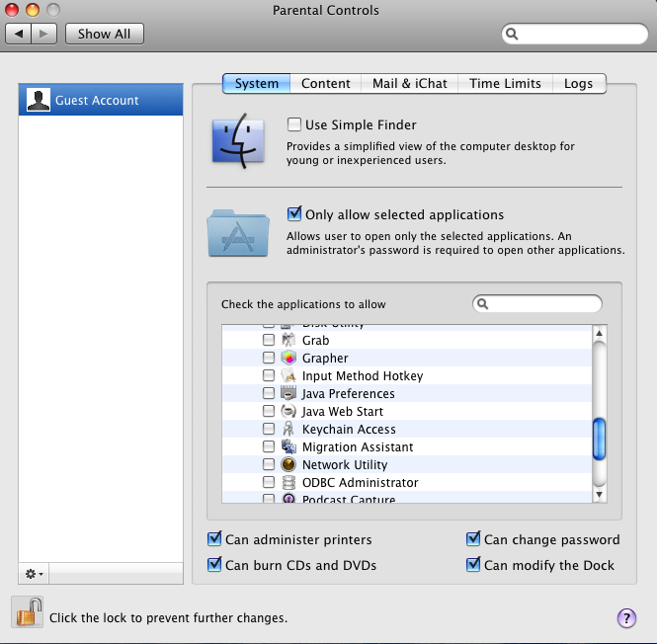The height and width of the screenshot is (644, 657).
Task: Switch to the Time Limits tab
Action: [505, 83]
